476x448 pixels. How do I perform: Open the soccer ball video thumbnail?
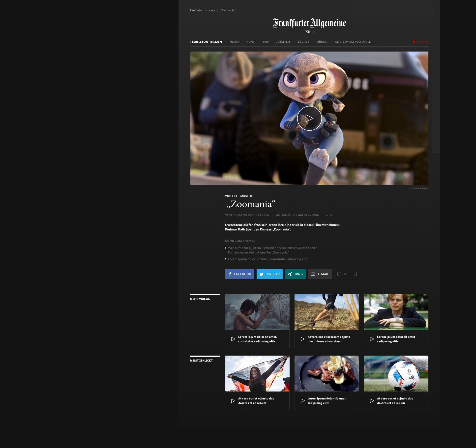pyautogui.click(x=396, y=373)
